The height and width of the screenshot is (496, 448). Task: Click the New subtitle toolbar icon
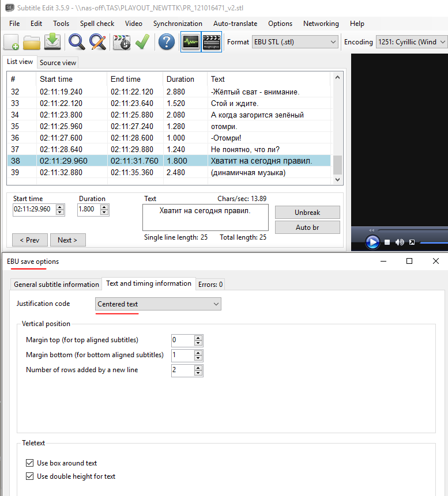(x=12, y=42)
